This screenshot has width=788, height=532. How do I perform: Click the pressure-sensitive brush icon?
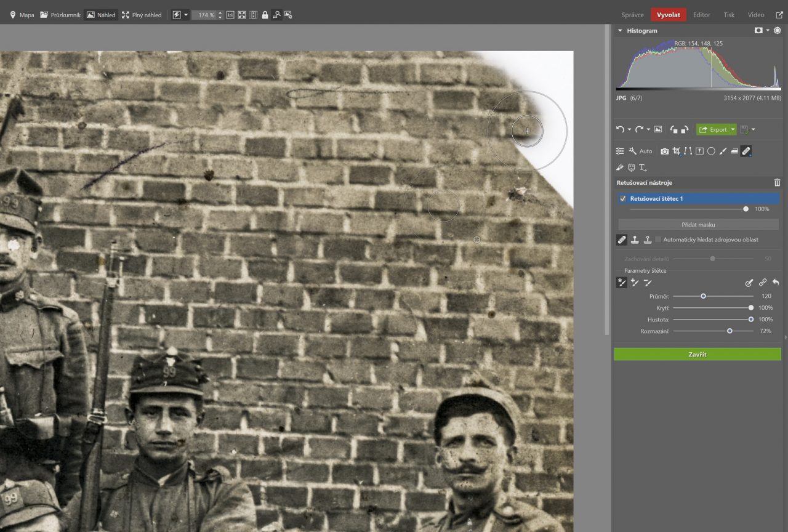click(749, 283)
